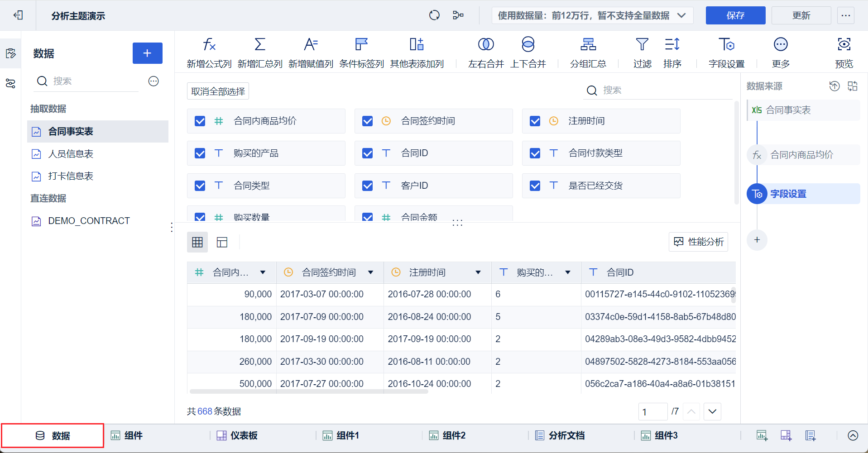Switch to the 数据 bottom tab
868x453 pixels.
point(53,435)
